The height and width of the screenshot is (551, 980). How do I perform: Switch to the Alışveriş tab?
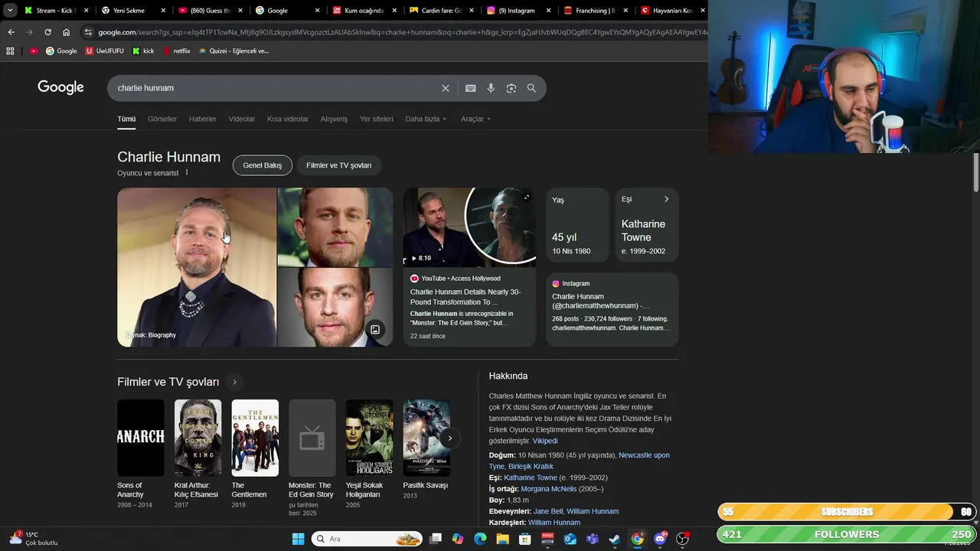tap(334, 119)
